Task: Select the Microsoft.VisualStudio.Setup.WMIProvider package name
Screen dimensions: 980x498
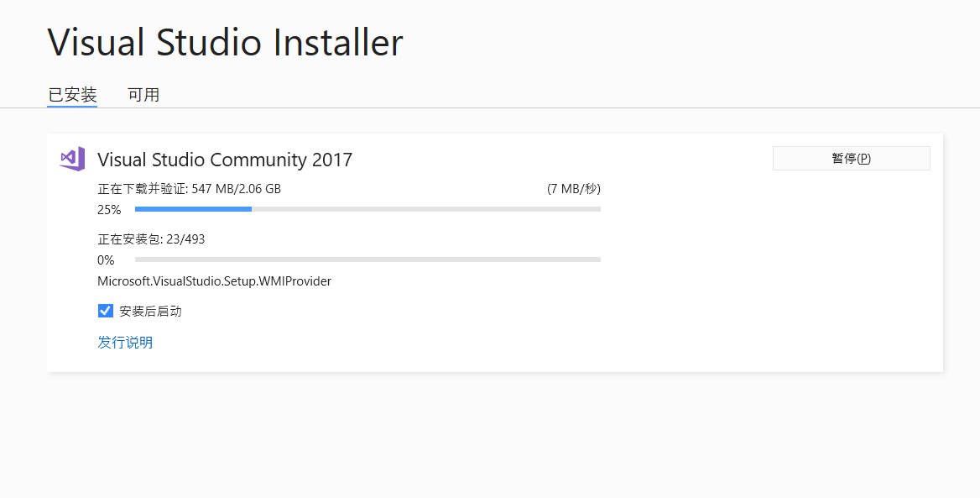Action: pos(214,280)
